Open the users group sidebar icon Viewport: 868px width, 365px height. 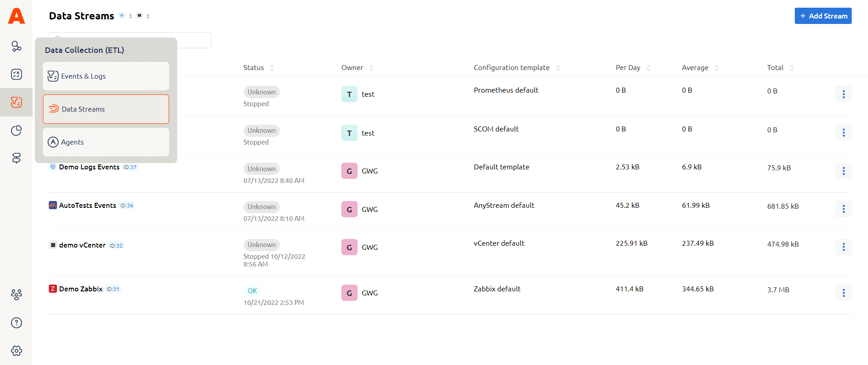click(16, 295)
